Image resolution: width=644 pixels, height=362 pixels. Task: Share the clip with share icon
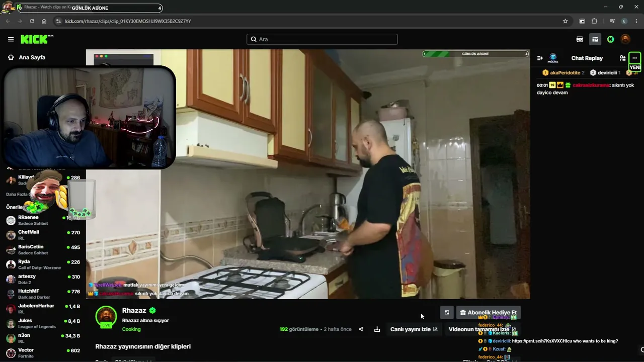[x=361, y=329]
